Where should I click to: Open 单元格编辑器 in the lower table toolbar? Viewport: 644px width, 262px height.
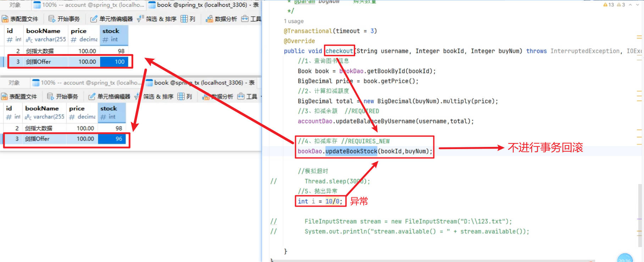(x=110, y=96)
